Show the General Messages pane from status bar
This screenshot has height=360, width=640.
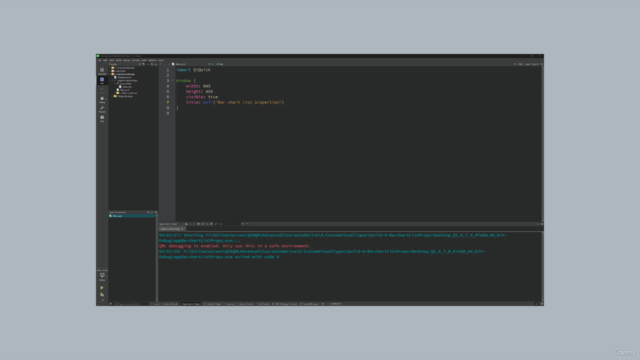[309, 304]
